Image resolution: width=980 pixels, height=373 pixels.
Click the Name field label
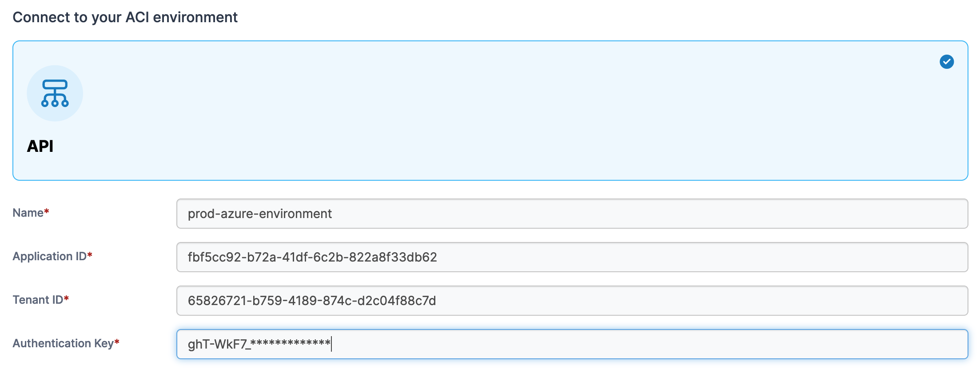coord(28,213)
